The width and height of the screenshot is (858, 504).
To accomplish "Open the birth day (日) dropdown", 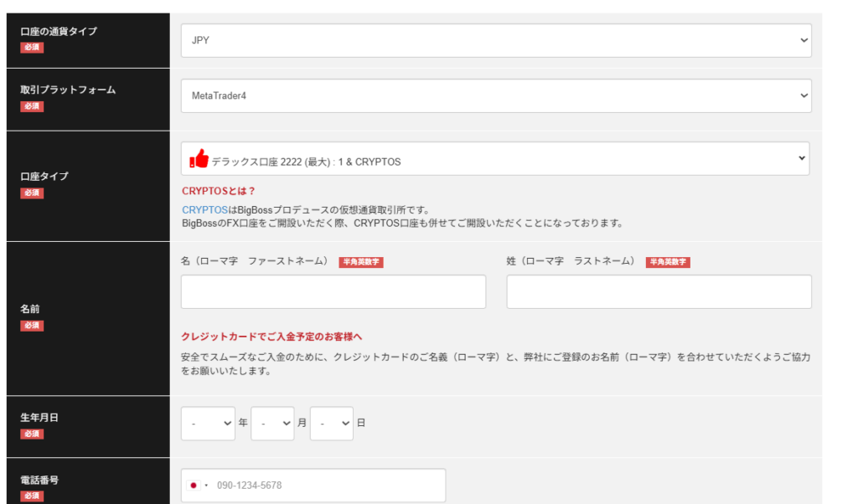I will [x=331, y=423].
